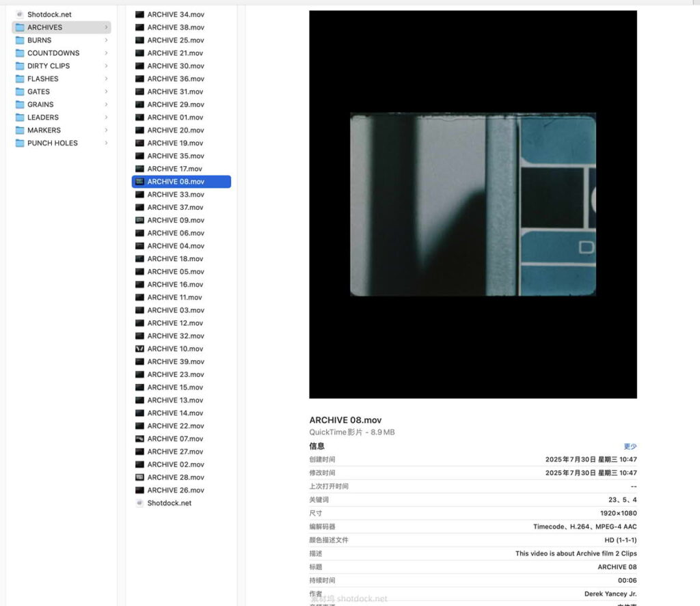Click the GATES folder icon

(20, 92)
